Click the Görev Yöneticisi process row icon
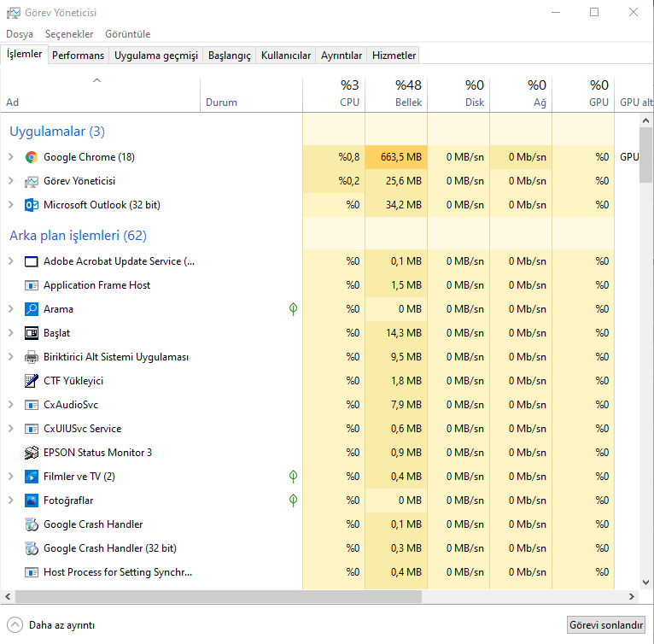Viewport: 654px width, 644px height. click(x=32, y=181)
